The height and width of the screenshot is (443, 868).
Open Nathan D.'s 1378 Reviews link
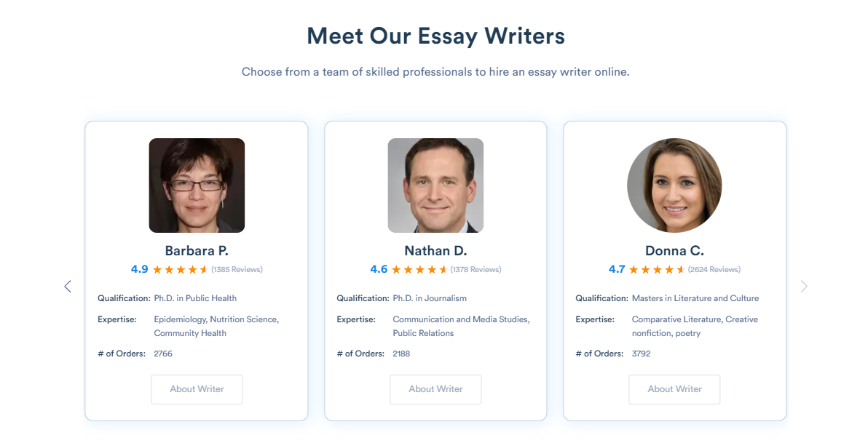(476, 270)
